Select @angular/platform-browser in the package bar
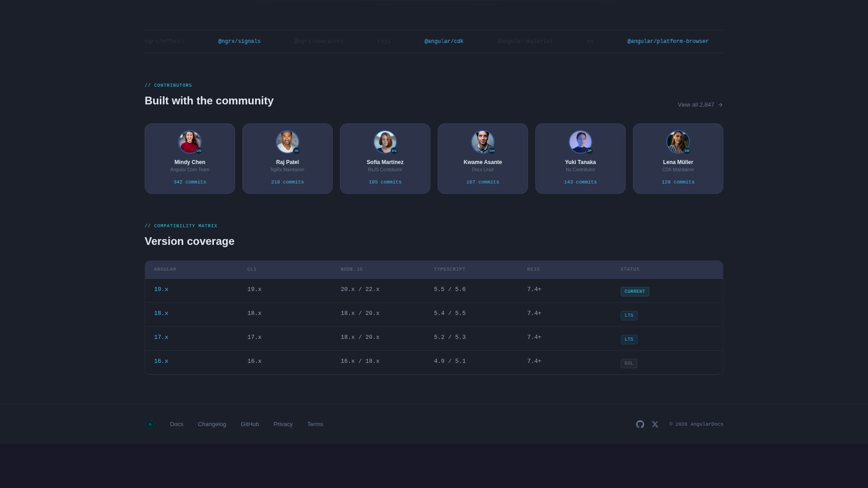This screenshot has width=868, height=488. point(668,41)
